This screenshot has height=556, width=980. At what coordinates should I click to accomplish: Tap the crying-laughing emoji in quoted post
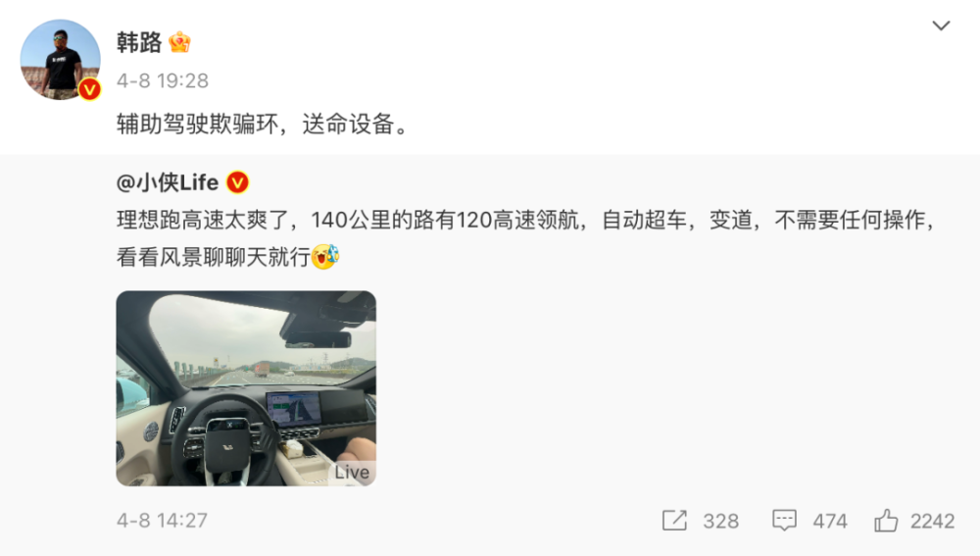tap(325, 256)
